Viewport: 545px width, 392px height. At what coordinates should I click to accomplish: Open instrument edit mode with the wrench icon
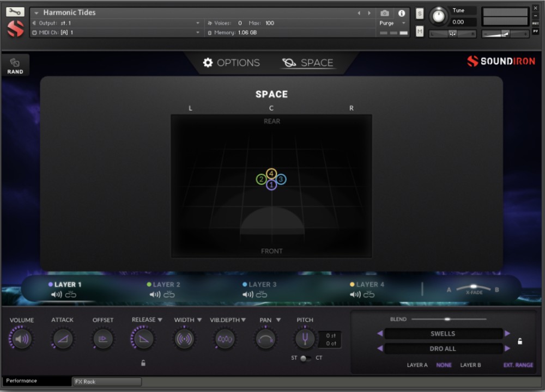coord(15,11)
